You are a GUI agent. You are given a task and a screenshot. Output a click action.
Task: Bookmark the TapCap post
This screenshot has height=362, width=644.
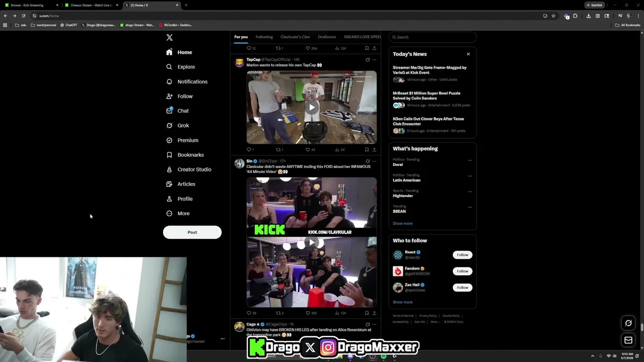coord(367,150)
